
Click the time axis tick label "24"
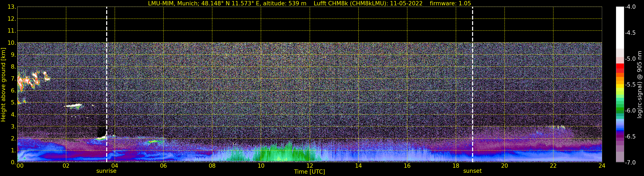coord(602,166)
